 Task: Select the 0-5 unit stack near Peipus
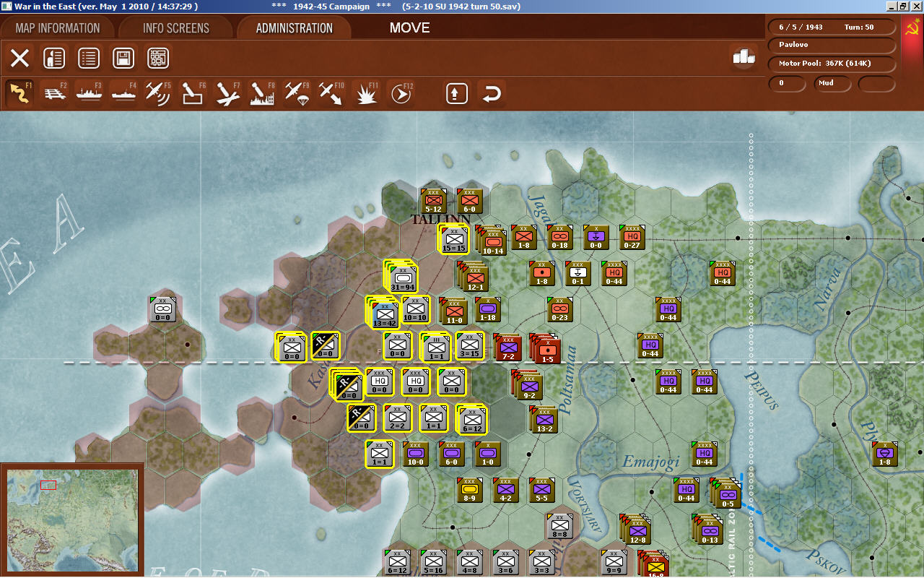pyautogui.click(x=726, y=493)
